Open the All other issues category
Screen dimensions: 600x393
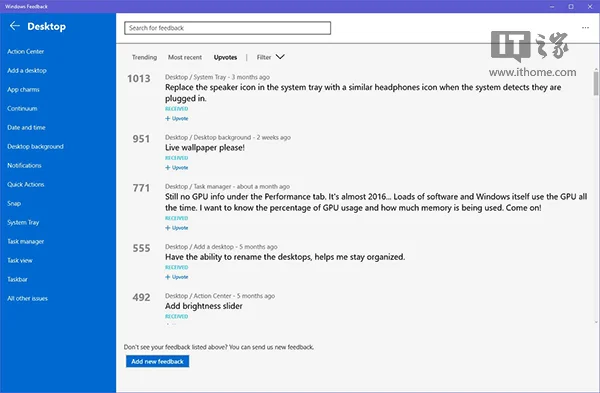tap(27, 298)
